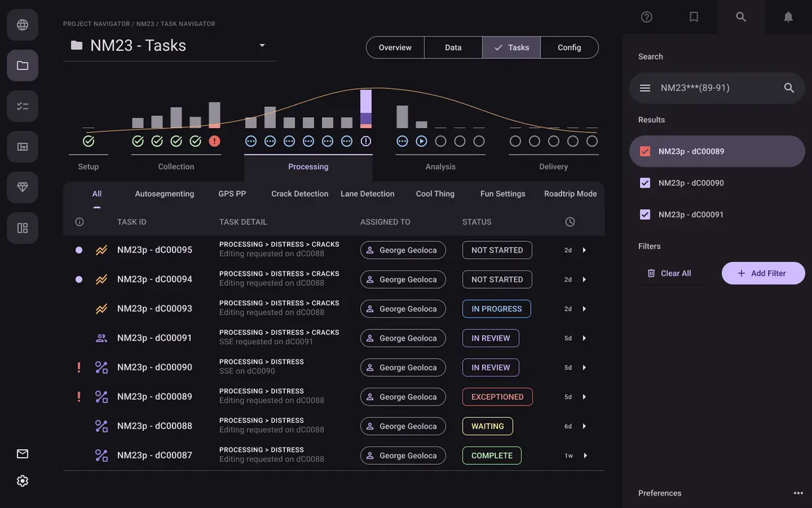Toggle the checkbox for NM23p - dC00091
The width and height of the screenshot is (812, 508).
(645, 215)
